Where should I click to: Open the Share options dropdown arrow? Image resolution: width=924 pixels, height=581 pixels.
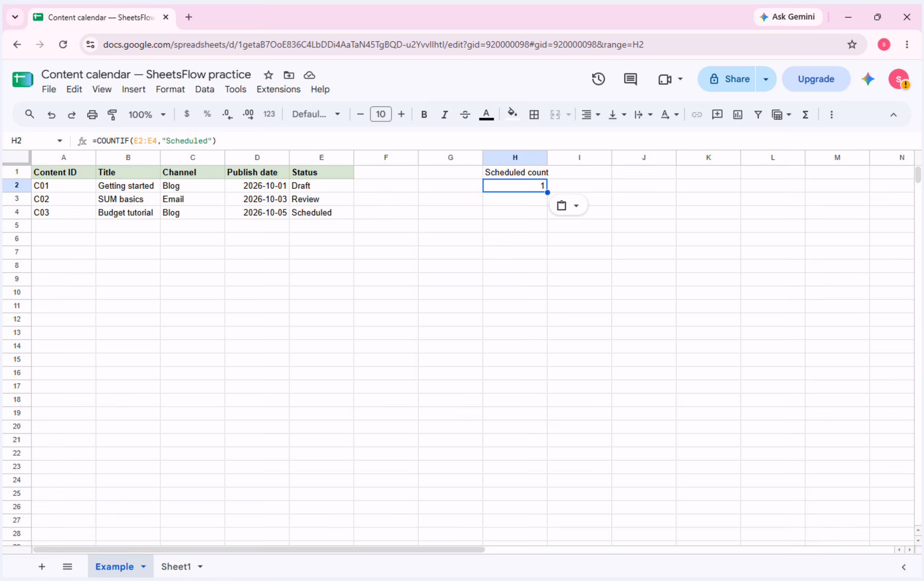pyautogui.click(x=765, y=79)
